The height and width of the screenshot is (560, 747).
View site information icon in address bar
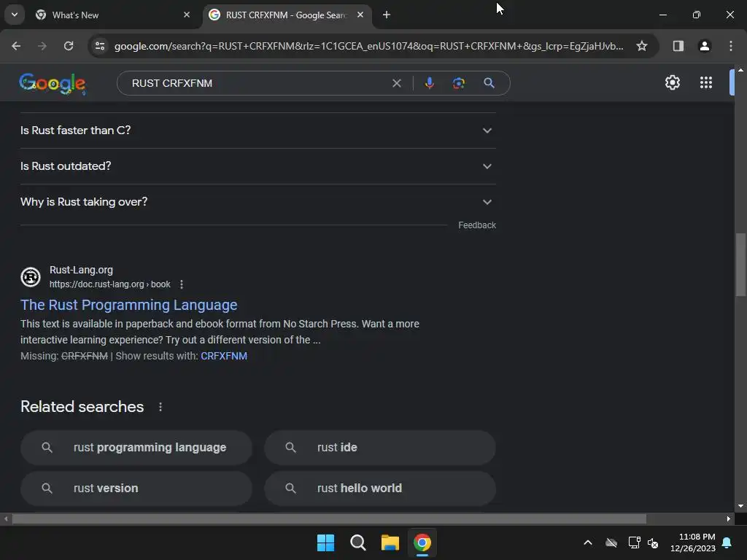(x=100, y=46)
